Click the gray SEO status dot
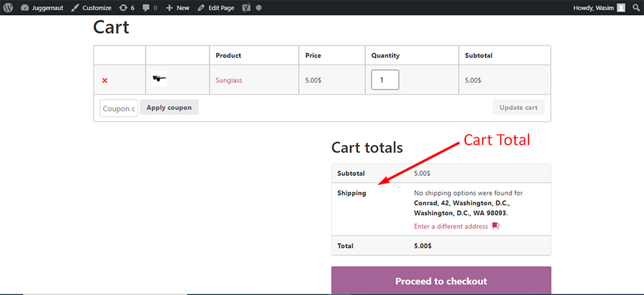 (x=259, y=8)
